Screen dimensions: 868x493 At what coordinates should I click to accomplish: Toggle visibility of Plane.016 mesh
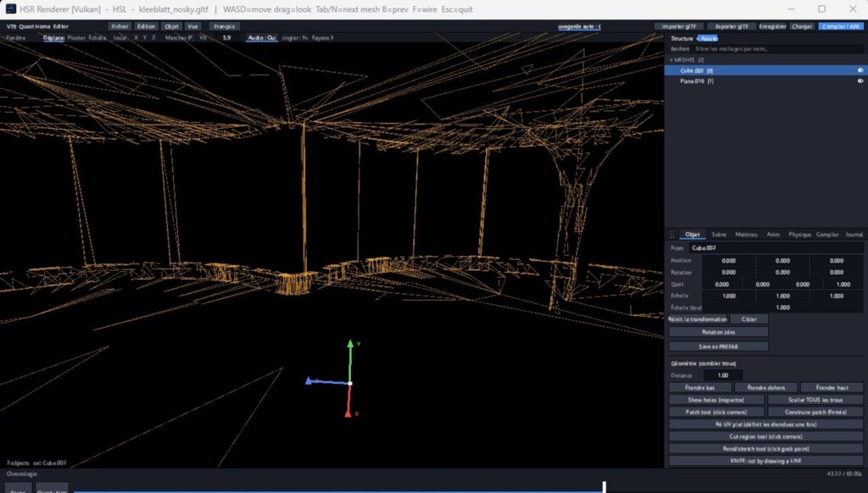coord(860,80)
